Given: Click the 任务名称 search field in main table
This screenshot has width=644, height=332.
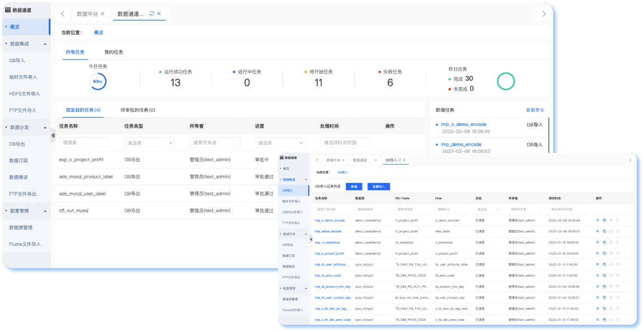Looking at the screenshot, I should [84, 143].
